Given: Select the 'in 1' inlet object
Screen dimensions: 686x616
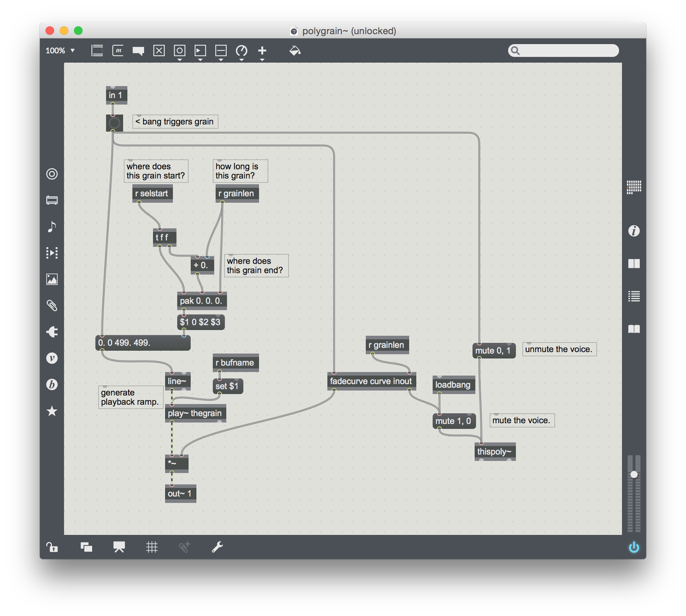Looking at the screenshot, I should pos(116,95).
